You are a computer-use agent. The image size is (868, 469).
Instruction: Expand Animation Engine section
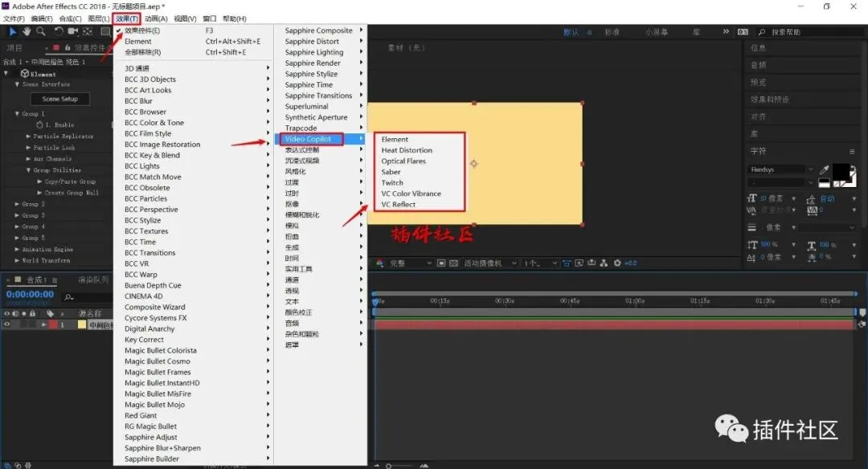click(17, 250)
